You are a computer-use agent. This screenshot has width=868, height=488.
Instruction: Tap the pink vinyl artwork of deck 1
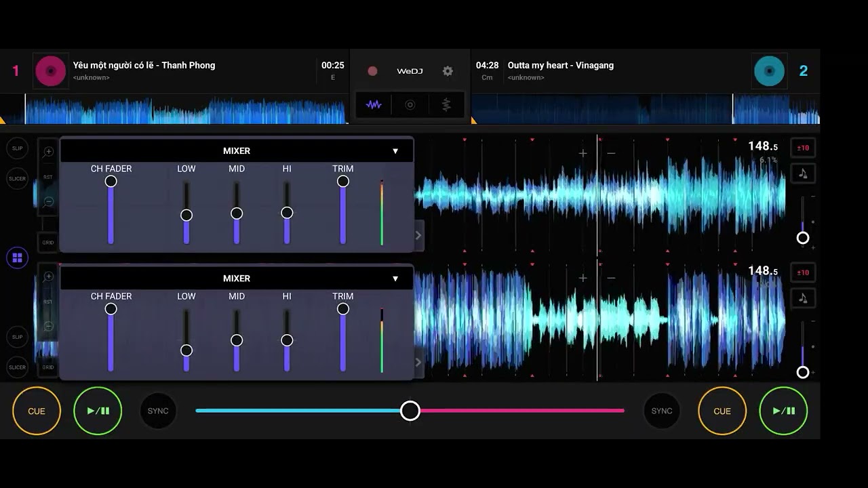tap(51, 71)
